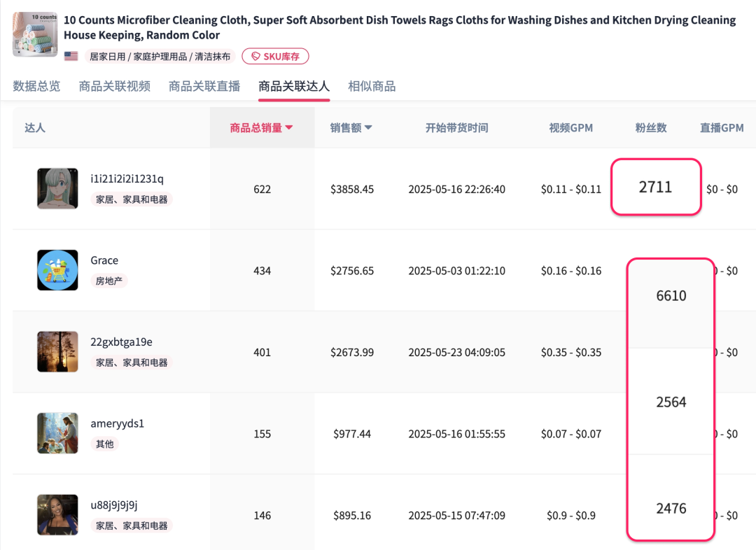The width and height of the screenshot is (756, 550).
Task: Click the highlighted fan count 2711
Action: click(x=656, y=187)
